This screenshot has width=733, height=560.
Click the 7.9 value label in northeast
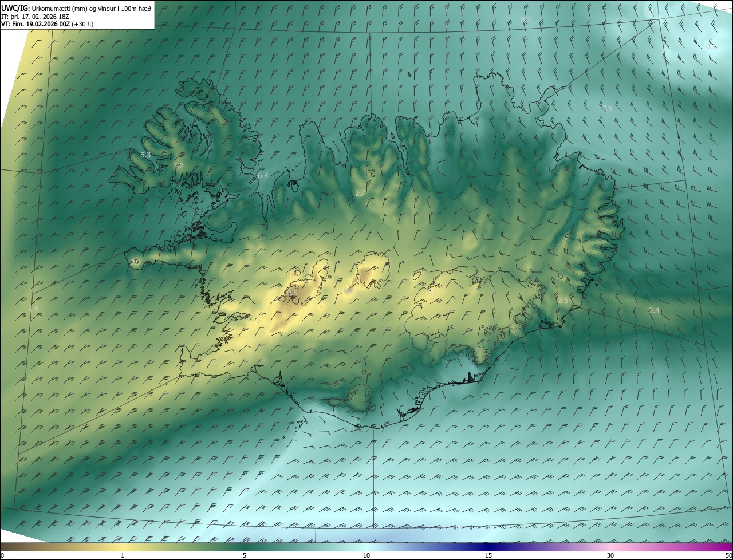pyautogui.click(x=607, y=108)
